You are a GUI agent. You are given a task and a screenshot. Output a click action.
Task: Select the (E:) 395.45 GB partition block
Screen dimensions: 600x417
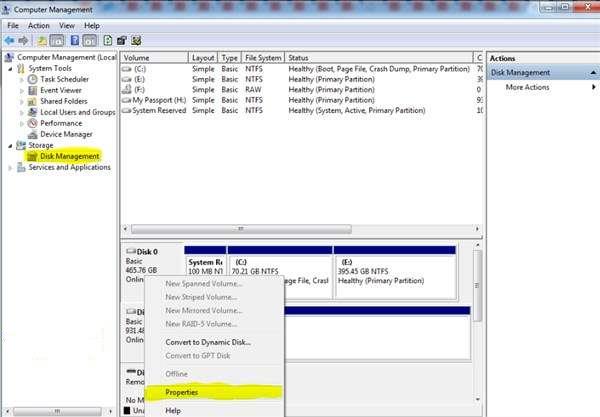pyautogui.click(x=400, y=275)
